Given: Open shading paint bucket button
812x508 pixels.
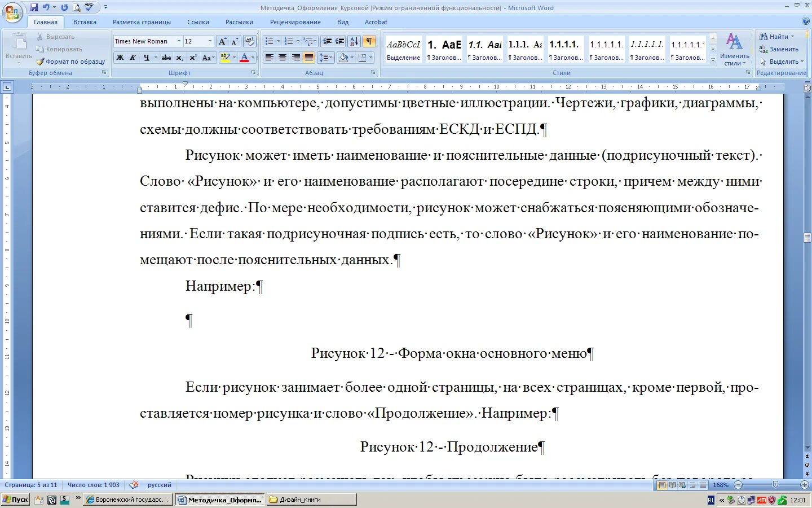Looking at the screenshot, I should [x=343, y=58].
